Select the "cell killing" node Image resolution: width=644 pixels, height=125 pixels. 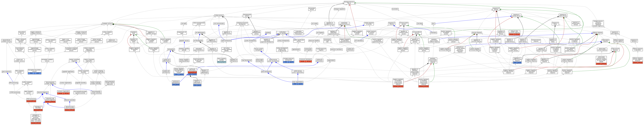click(419, 24)
